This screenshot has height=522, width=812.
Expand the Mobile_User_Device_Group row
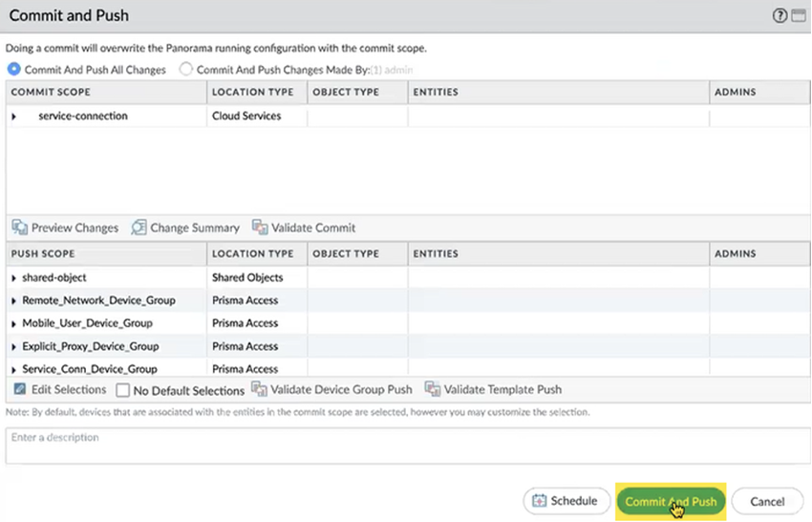(14, 324)
